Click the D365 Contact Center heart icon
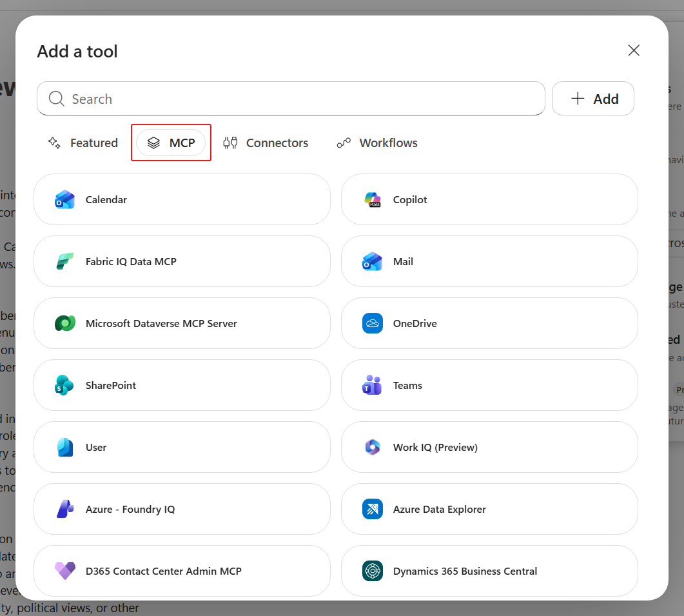Viewport: 684px width, 616px height. (64, 571)
